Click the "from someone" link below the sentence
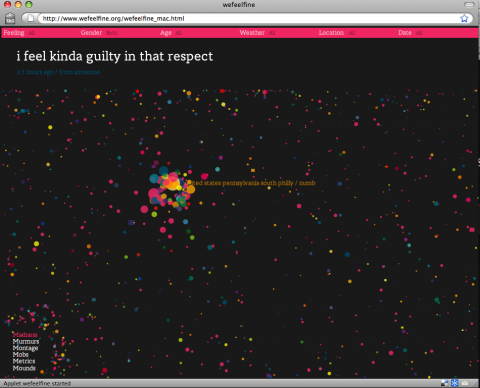This screenshot has height=388, width=480. pyautogui.click(x=79, y=72)
